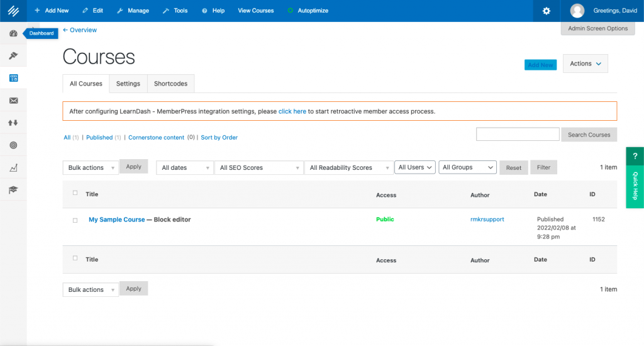This screenshot has width=644, height=346.
Task: Open the My Sample Course link
Action: [x=116, y=220]
